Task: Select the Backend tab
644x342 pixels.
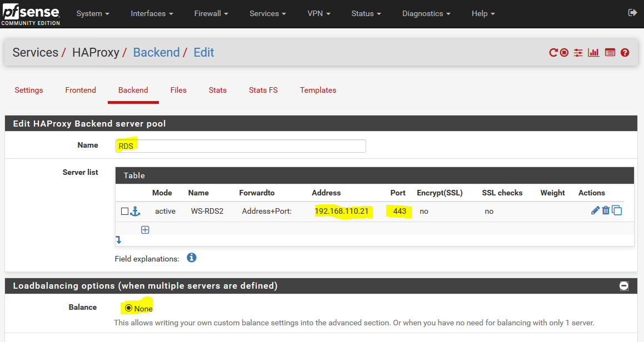Action: pyautogui.click(x=133, y=90)
